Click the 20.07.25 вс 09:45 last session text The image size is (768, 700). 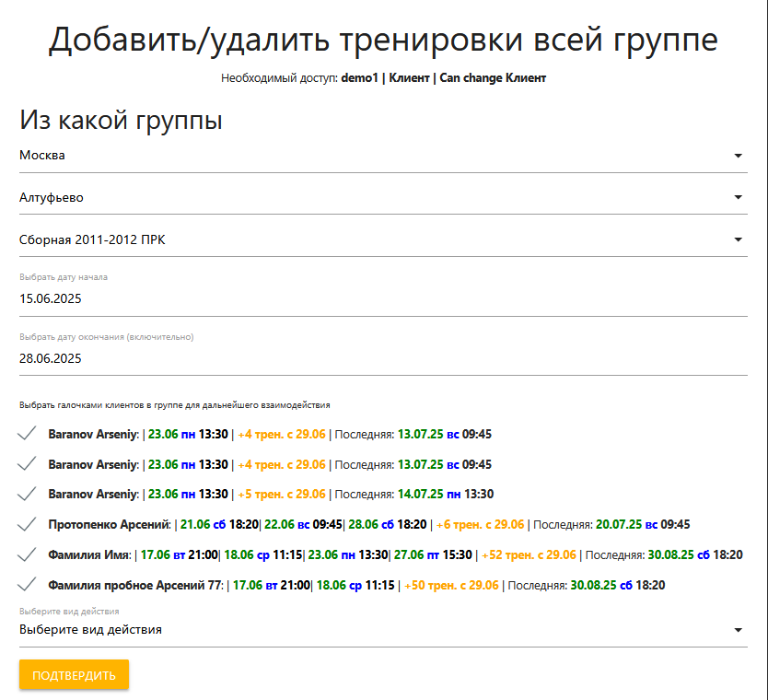[643, 525]
